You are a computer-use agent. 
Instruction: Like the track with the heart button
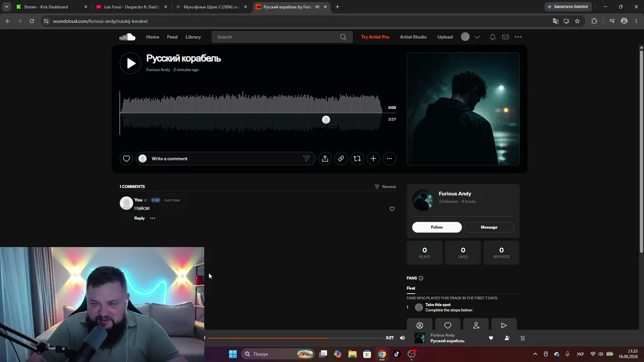126,158
